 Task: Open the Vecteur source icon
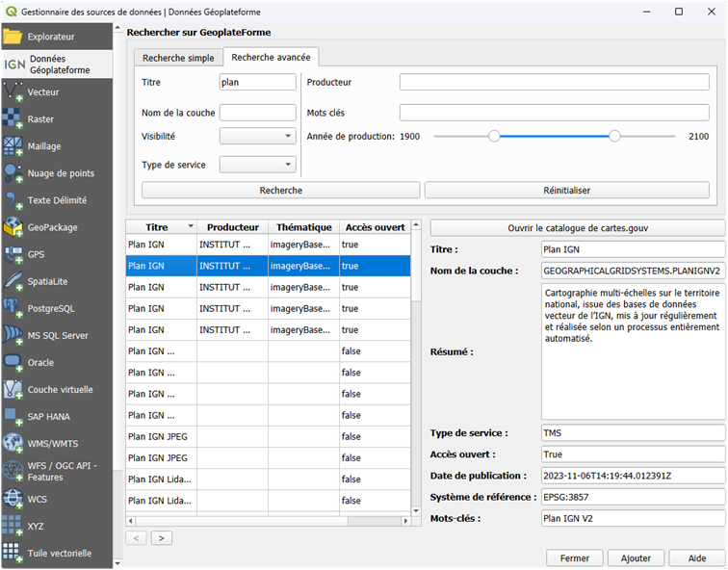(x=13, y=91)
